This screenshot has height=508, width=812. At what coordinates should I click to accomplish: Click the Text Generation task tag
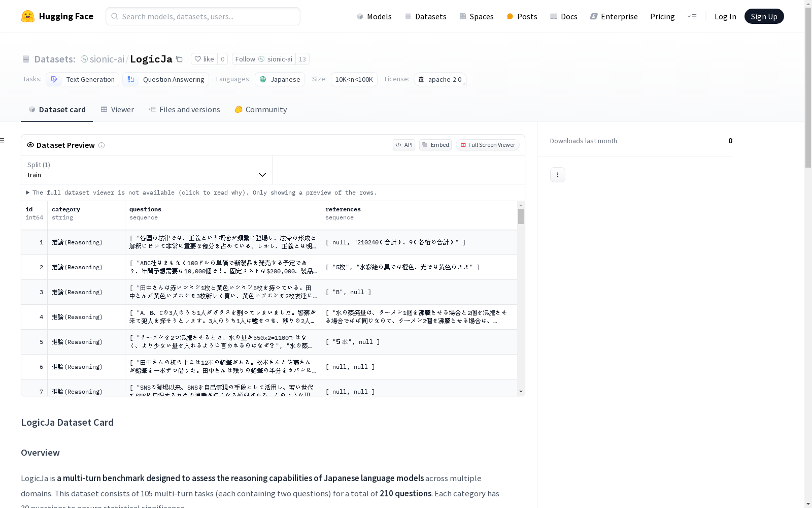pyautogui.click(x=82, y=79)
